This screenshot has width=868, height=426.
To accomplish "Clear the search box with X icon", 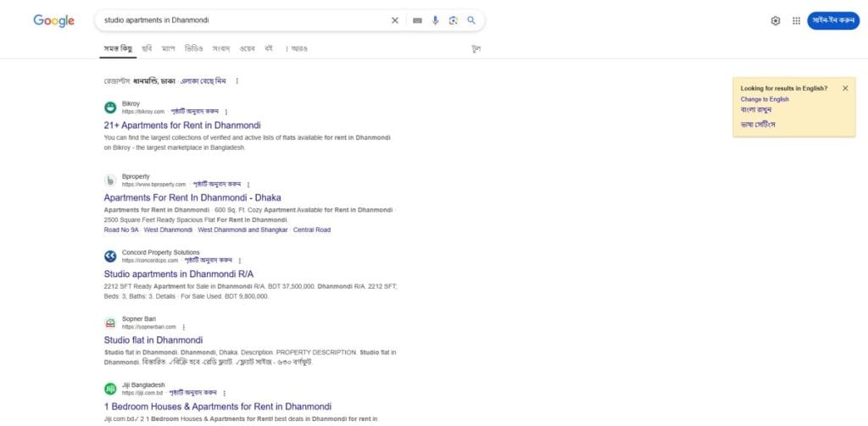I will pos(395,20).
